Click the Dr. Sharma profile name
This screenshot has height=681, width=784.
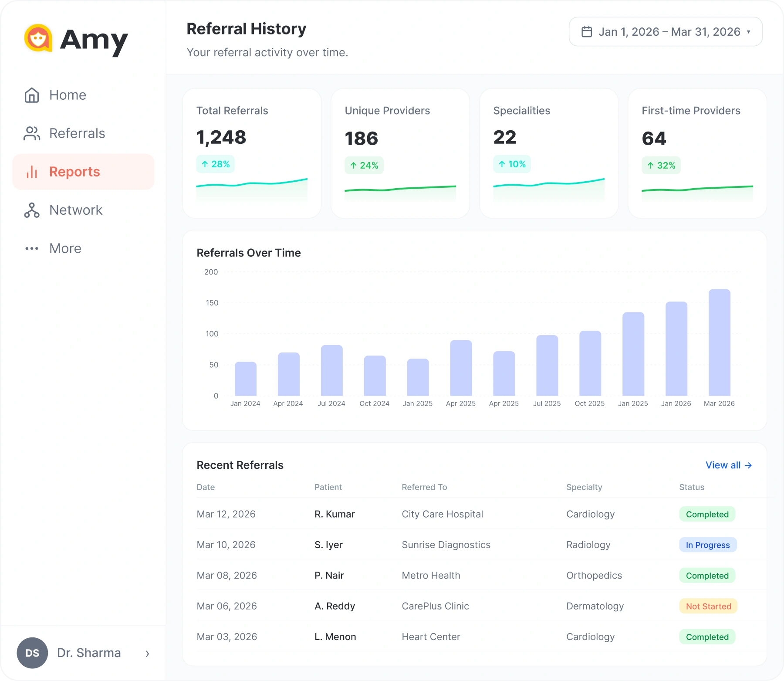click(x=89, y=653)
